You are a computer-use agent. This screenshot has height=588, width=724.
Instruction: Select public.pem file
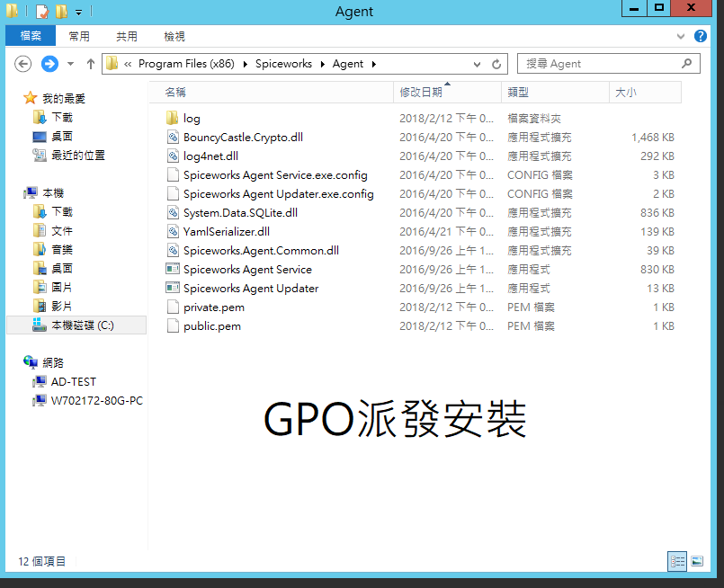(212, 326)
